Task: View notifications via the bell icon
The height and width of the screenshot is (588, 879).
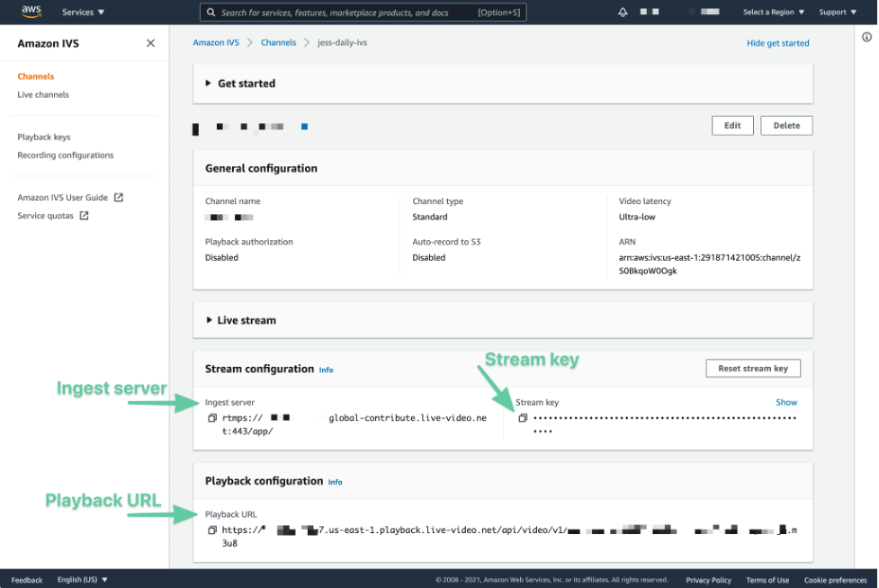Action: pyautogui.click(x=622, y=13)
